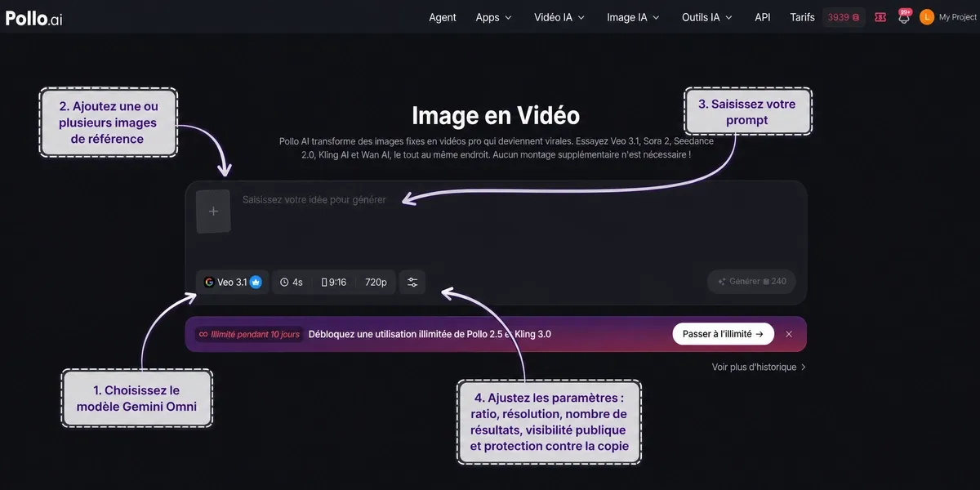
Task: Click the Débloquez une utilisation illimitée banner text
Action: click(430, 334)
